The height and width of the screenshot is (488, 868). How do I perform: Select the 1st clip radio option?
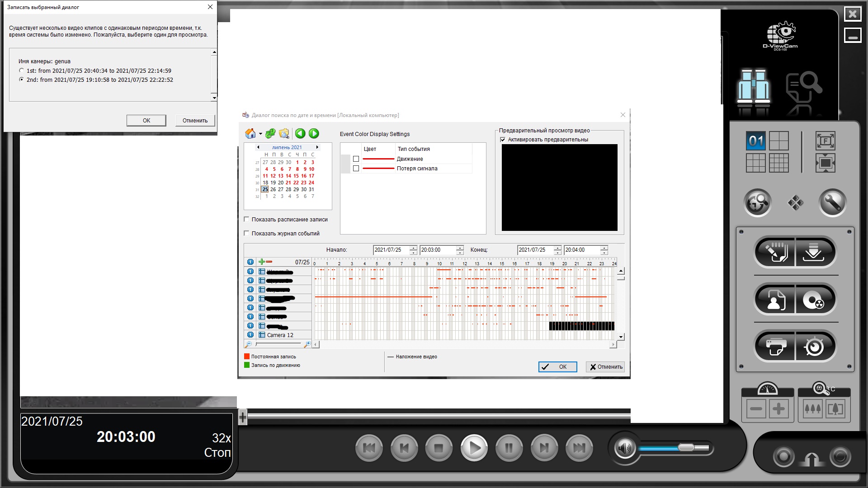click(x=21, y=70)
